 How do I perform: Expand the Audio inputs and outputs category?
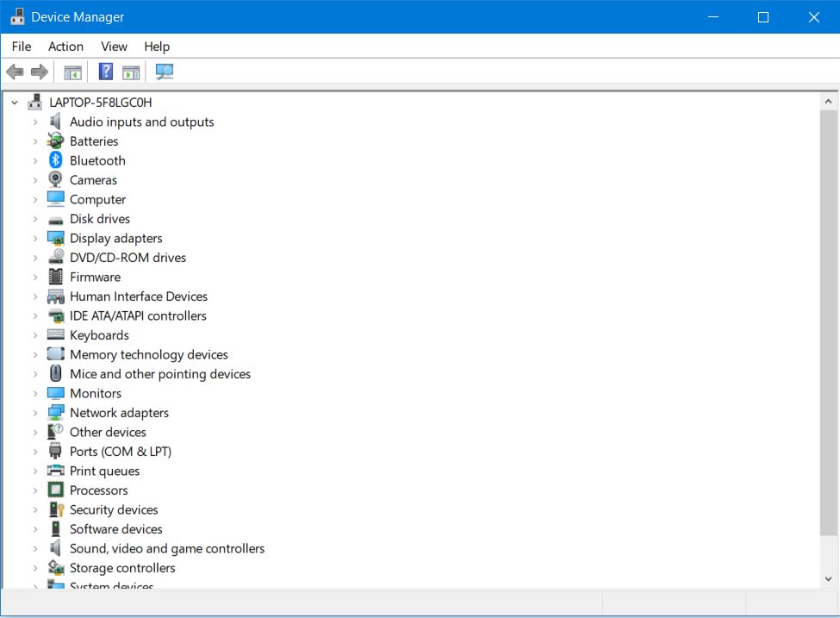pyautogui.click(x=35, y=122)
